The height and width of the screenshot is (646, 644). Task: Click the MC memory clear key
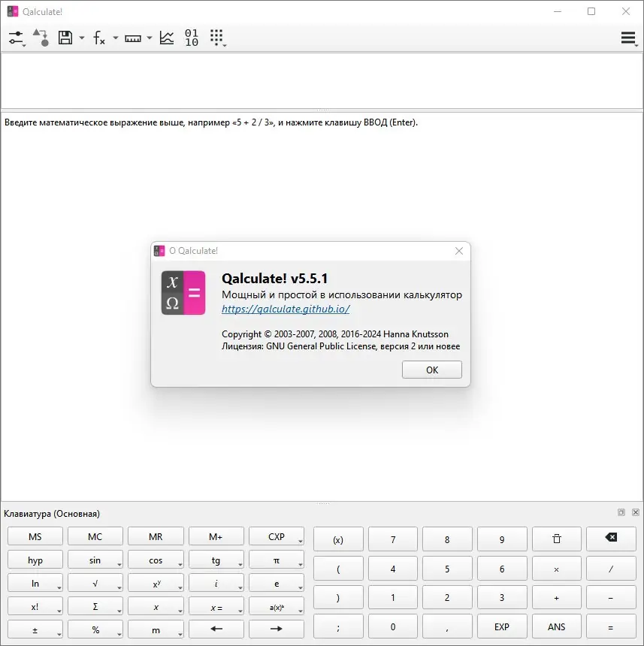95,536
